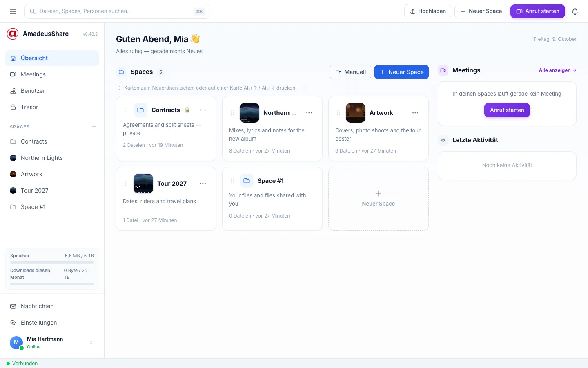Click dashed Neuer Space placeholder card
The width and height of the screenshot is (588, 368).
coord(379,199)
